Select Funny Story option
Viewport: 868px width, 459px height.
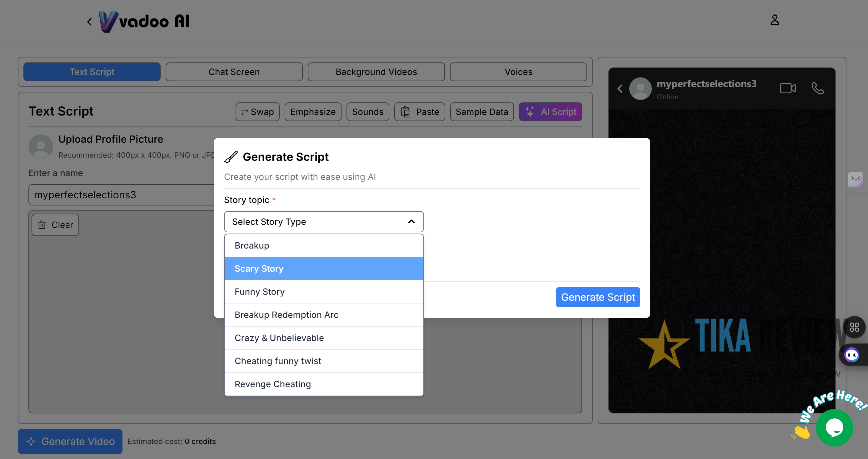click(324, 292)
